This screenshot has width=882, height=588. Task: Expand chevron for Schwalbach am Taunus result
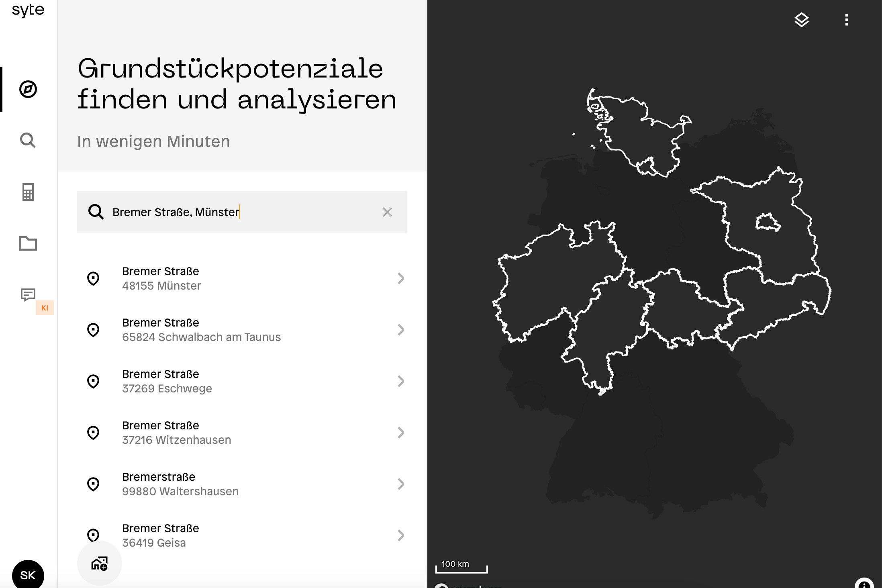point(400,330)
